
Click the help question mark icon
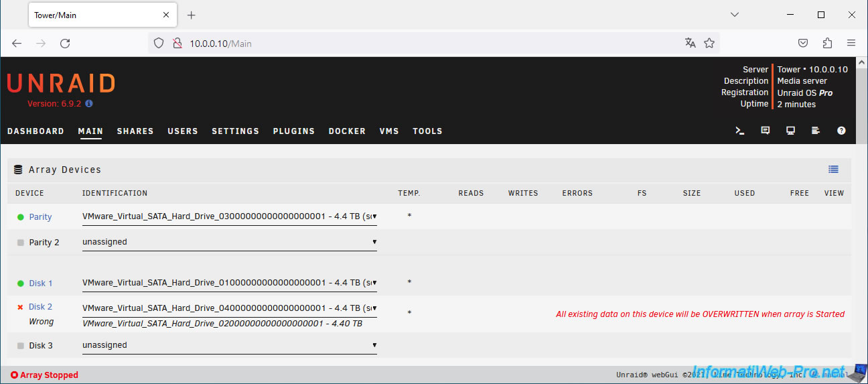[x=841, y=131]
